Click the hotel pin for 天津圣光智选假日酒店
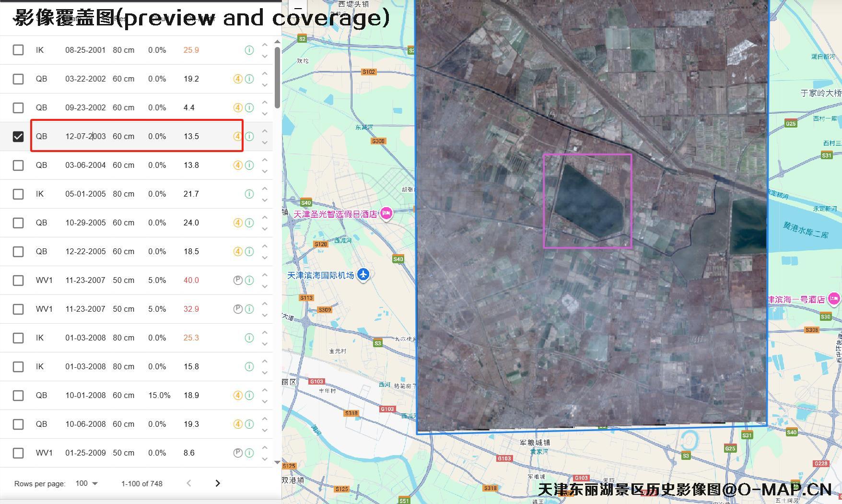This screenshot has height=504, width=842. 386,213
